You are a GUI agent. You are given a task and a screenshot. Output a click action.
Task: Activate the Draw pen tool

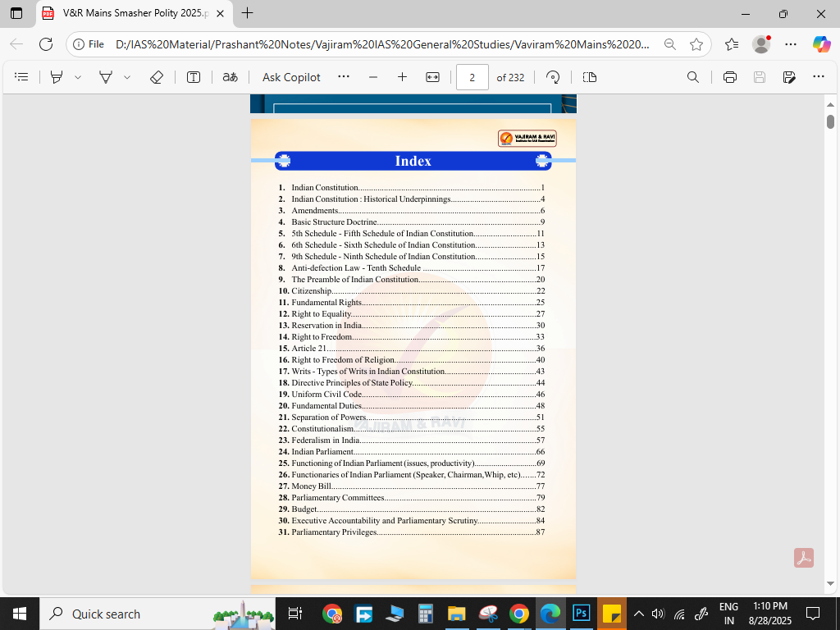click(x=106, y=77)
